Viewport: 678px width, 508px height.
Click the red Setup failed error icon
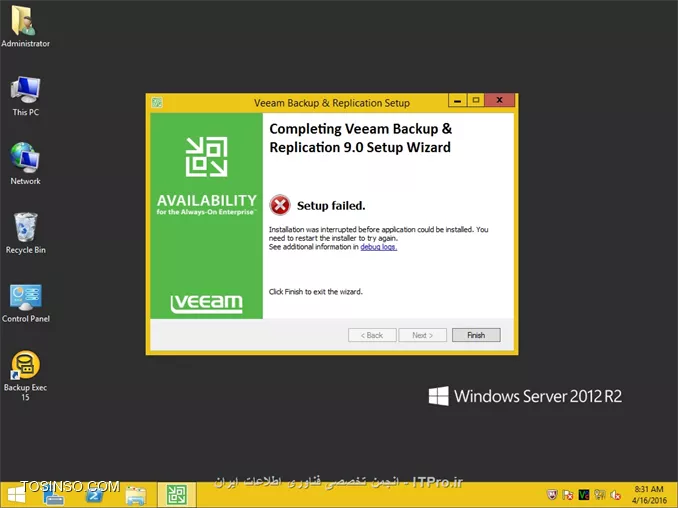(x=280, y=205)
